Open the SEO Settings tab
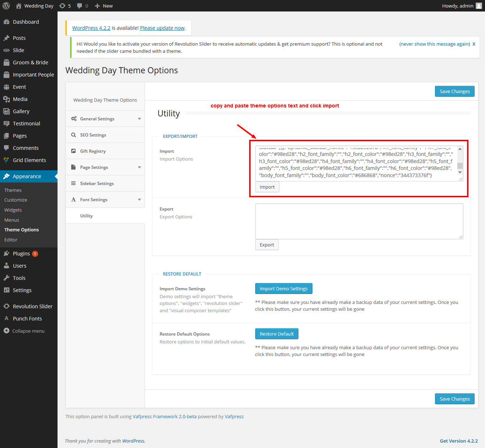The image size is (485, 448). tap(93, 135)
